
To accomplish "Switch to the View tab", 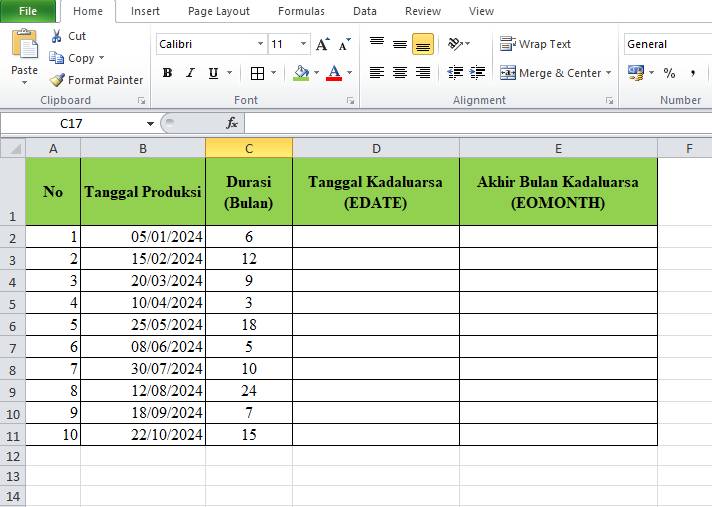I will pyautogui.click(x=481, y=11).
